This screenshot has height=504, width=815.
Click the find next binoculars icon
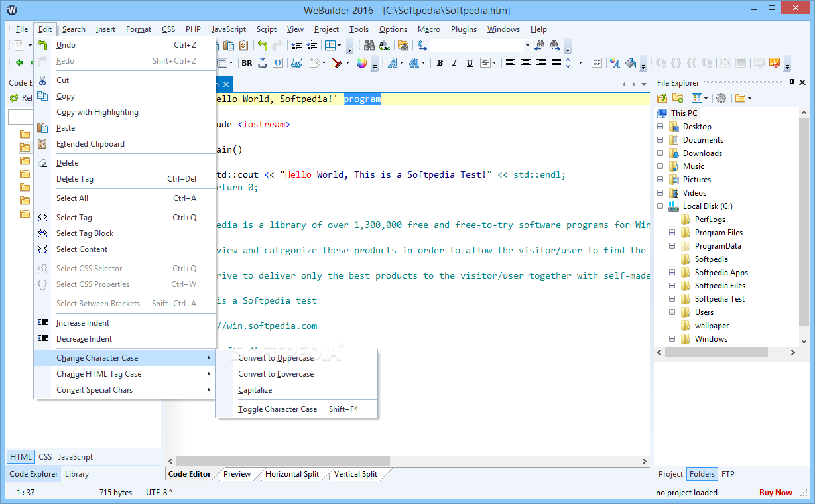coord(555,46)
